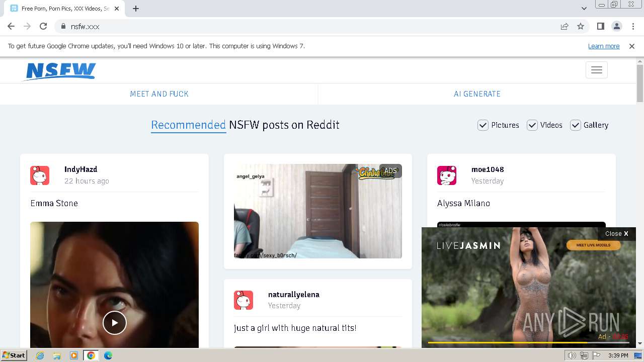The height and width of the screenshot is (362, 644).
Task: Open the Chrome three-dot menu
Action: point(633,26)
